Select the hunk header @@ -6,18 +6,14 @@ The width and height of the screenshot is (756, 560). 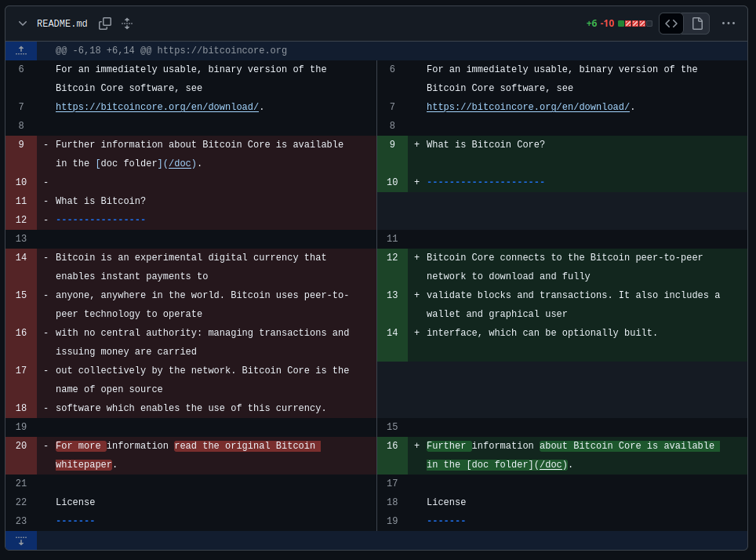tap(171, 50)
